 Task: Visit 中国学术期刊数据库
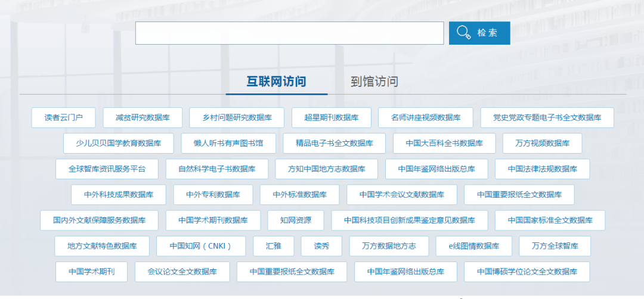point(213,220)
